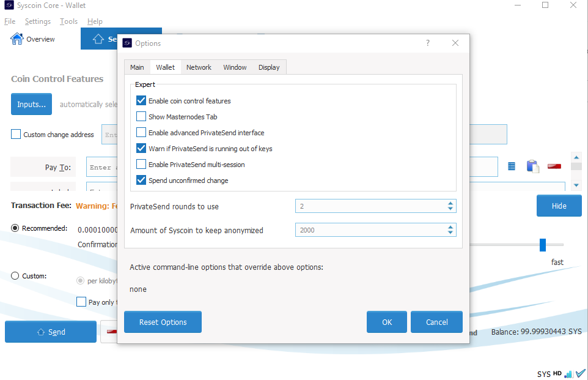Switch to the Network tab in Options
Screen dimensions: 588x380
pyautogui.click(x=199, y=67)
